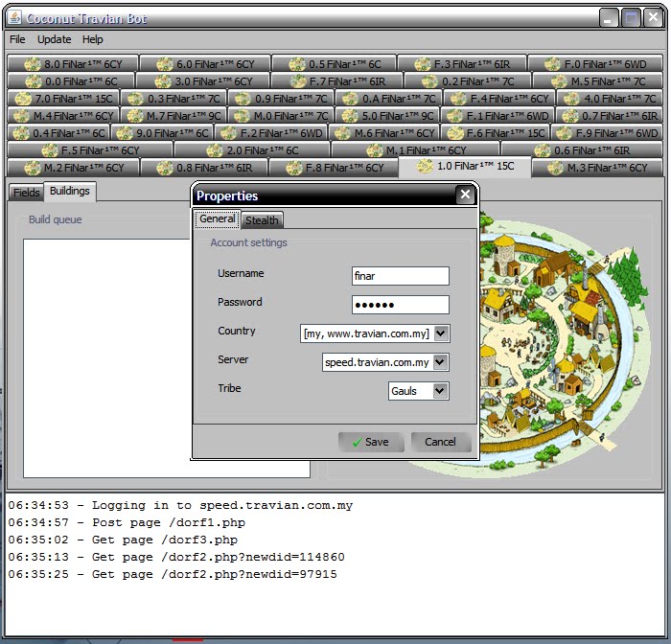The height and width of the screenshot is (644, 671).
Task: Open the M.3 FiNar 6CY village tab
Action: pos(597,168)
